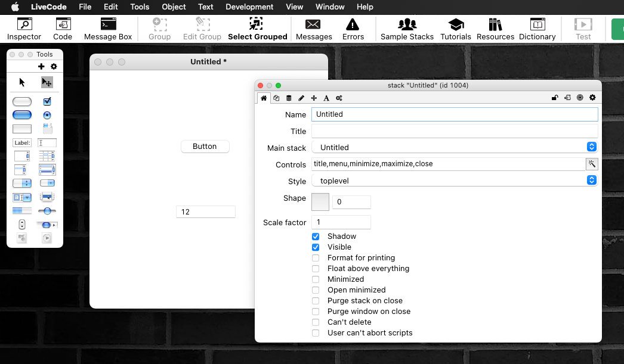Open the Message Box tool
624x364 pixels.
click(x=108, y=29)
